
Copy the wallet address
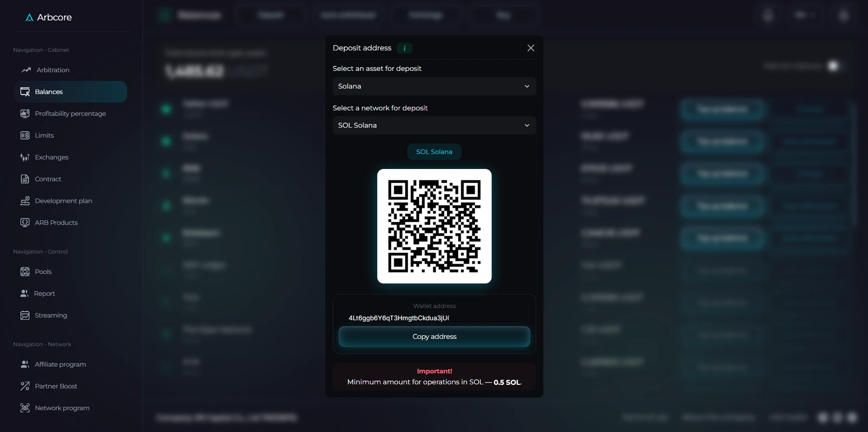tap(434, 337)
